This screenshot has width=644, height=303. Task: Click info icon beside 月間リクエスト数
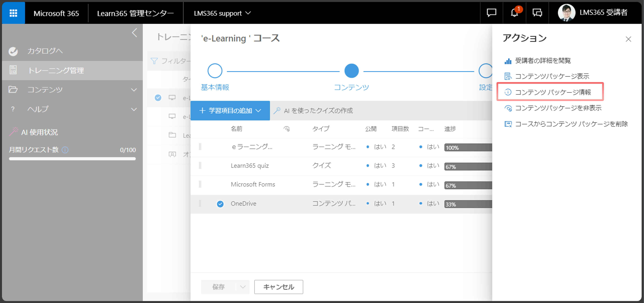coord(65,150)
